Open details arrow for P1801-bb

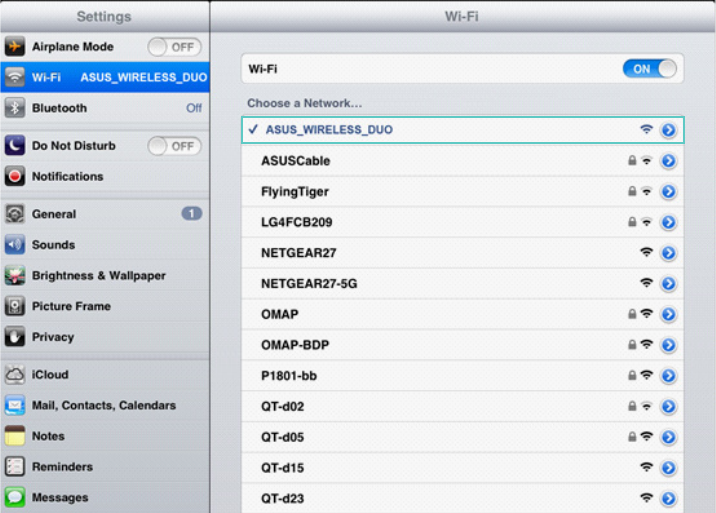click(x=669, y=375)
